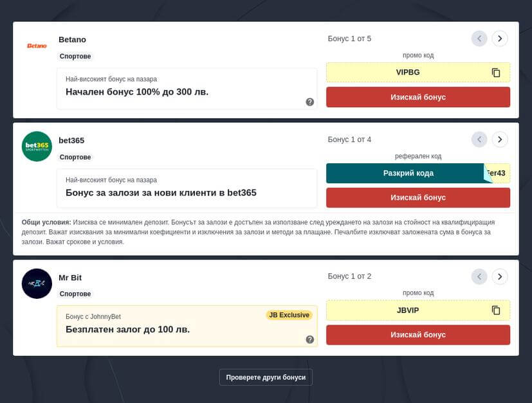Show previous Betano bonus arrow

(479, 39)
